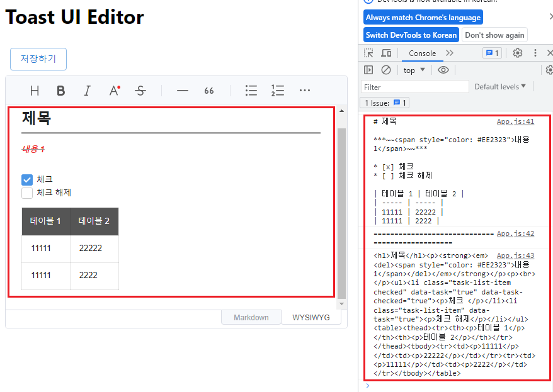Image resolution: width=553 pixels, height=392 pixels.
Task: Click Switch DevTools to Korean
Action: 411,35
